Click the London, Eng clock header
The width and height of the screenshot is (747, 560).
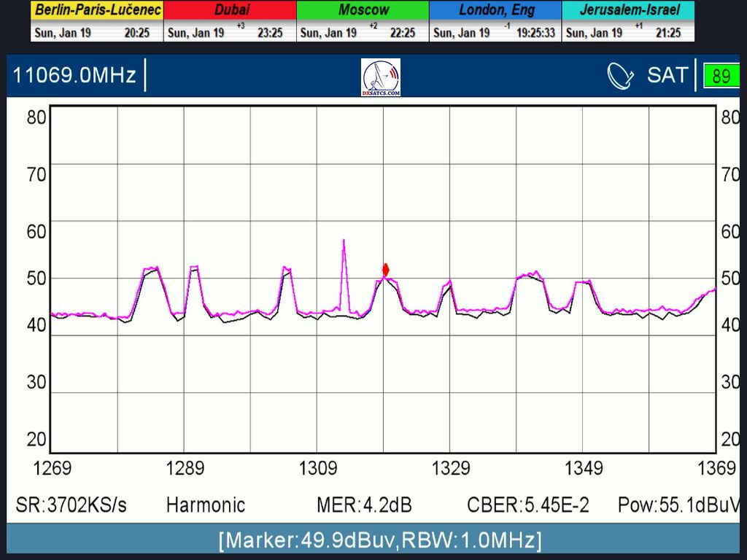click(x=496, y=10)
